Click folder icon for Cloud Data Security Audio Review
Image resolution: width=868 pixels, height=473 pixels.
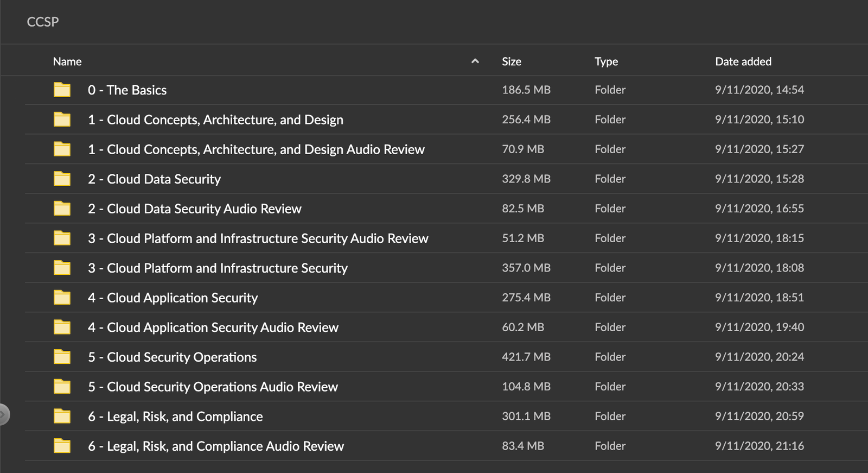(62, 209)
